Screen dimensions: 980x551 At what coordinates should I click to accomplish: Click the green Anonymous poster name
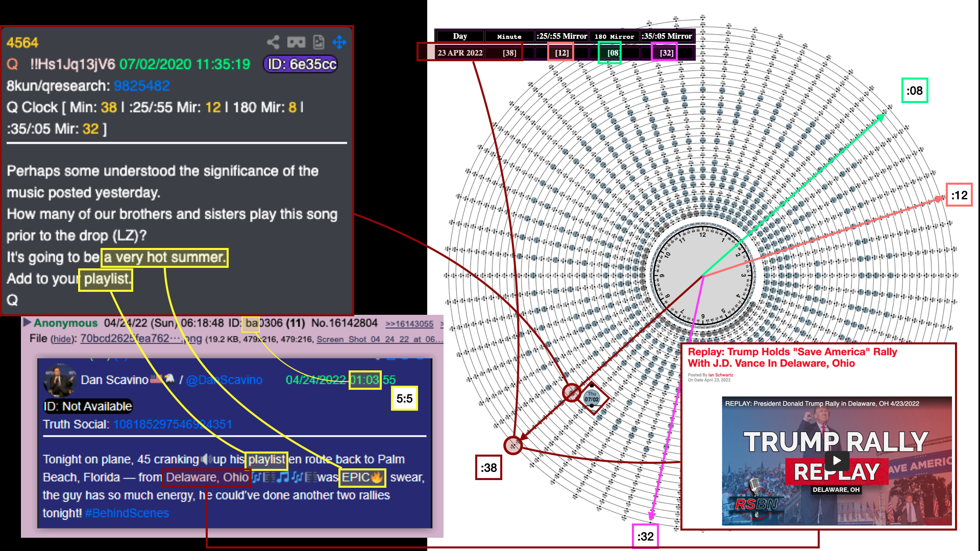click(65, 323)
